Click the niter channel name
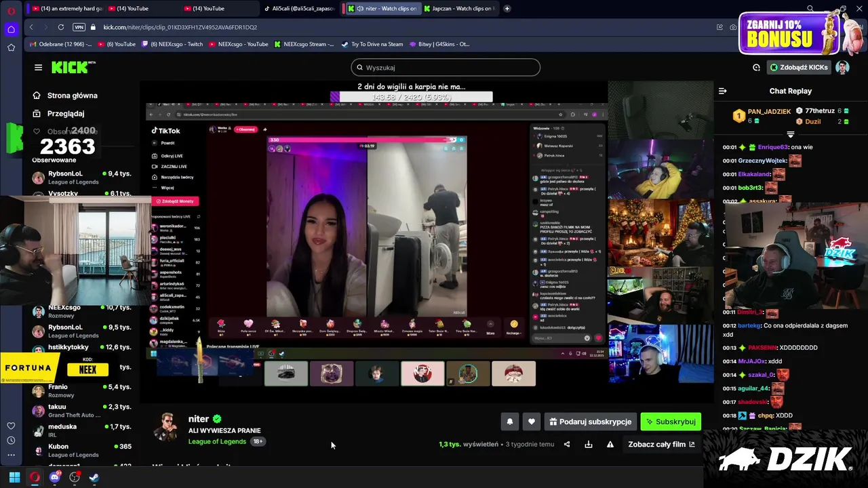868x488 pixels. [x=199, y=419]
